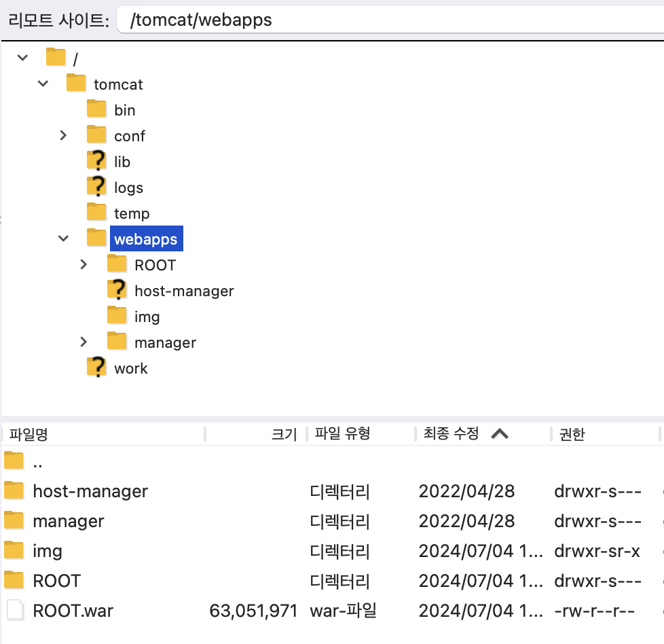Image resolution: width=664 pixels, height=644 pixels.
Task: Sort by 파일명 column header
Action: coord(29,434)
